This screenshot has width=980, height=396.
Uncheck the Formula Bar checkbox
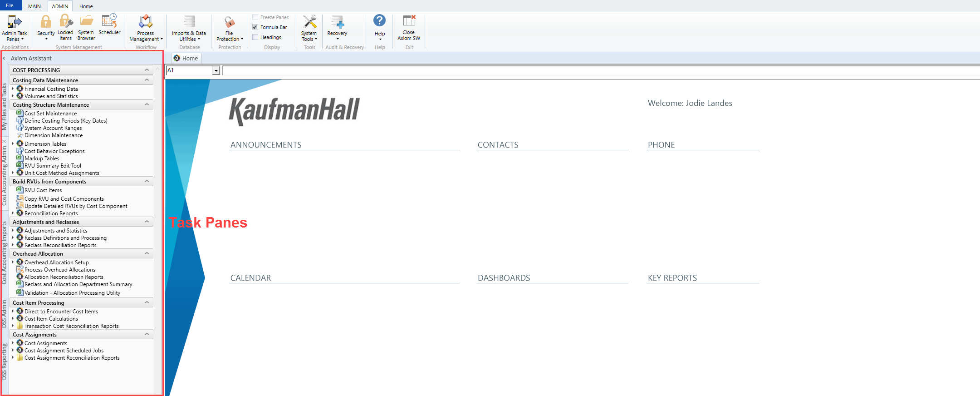[x=255, y=27]
